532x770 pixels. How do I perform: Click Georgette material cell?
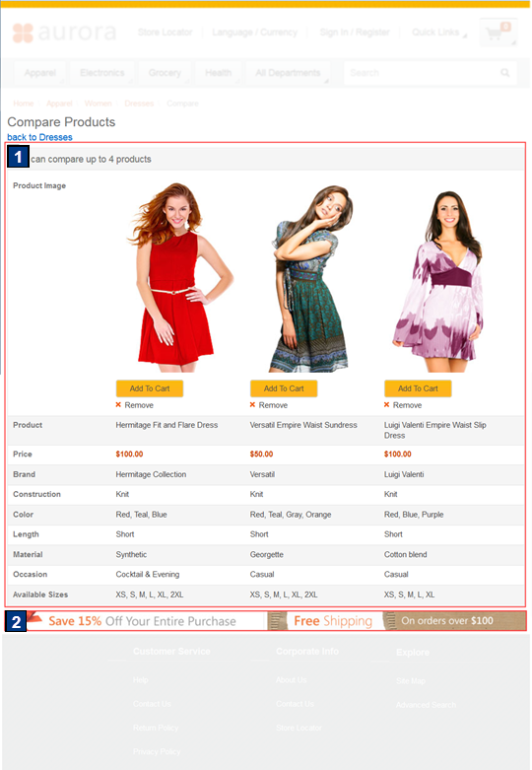[x=266, y=554]
